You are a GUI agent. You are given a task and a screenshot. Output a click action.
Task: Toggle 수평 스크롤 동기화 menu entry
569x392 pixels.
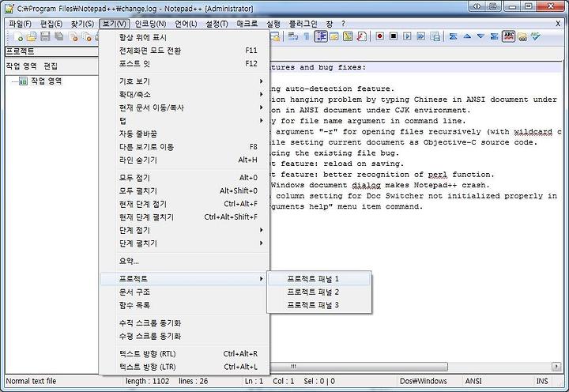point(184,336)
